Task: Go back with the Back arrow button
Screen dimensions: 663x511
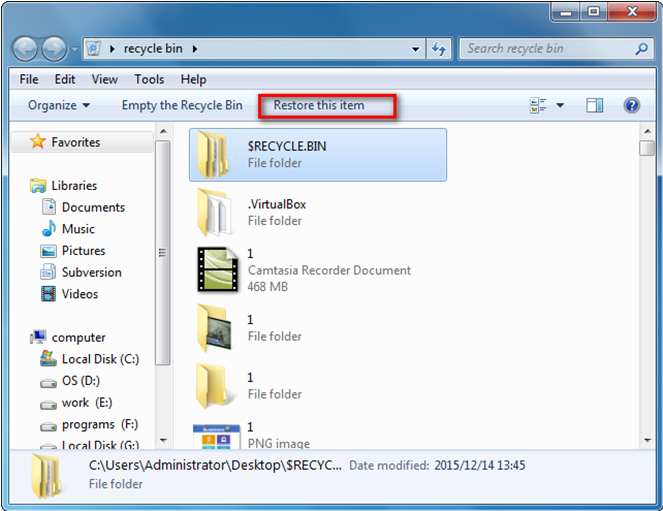Action: coord(25,49)
